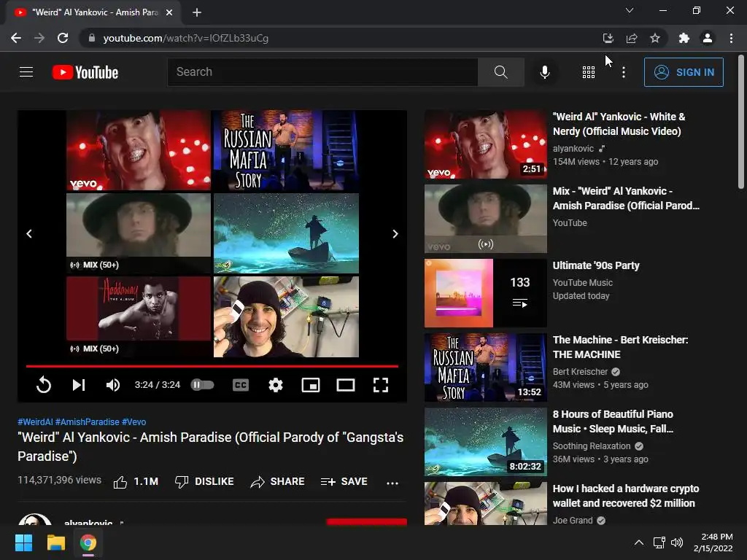Open sidebar White & Nerdy video title
The height and width of the screenshot is (560, 747).
(x=619, y=124)
